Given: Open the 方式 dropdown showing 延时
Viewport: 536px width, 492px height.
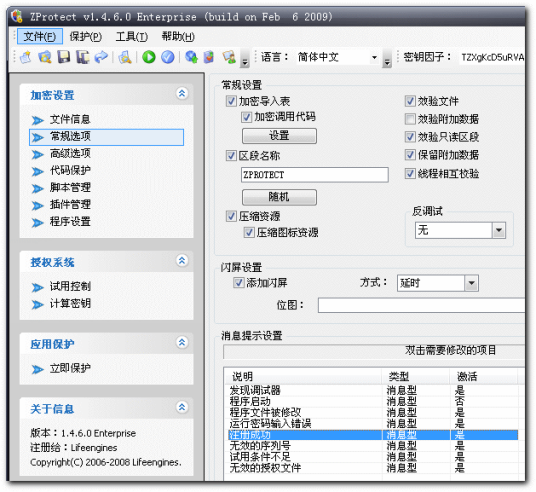Looking at the screenshot, I should [471, 283].
